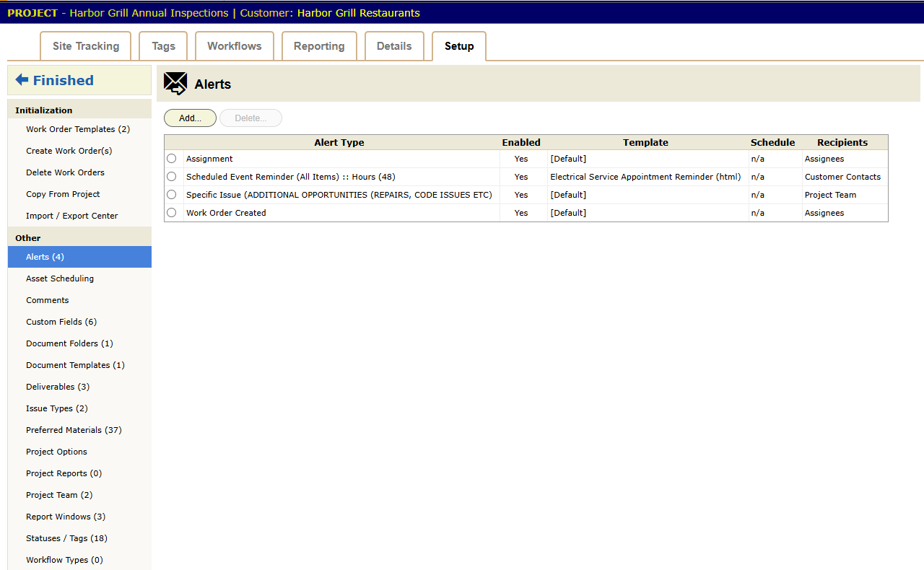Image resolution: width=924 pixels, height=570 pixels.
Task: Open Project Options
Action: click(56, 452)
